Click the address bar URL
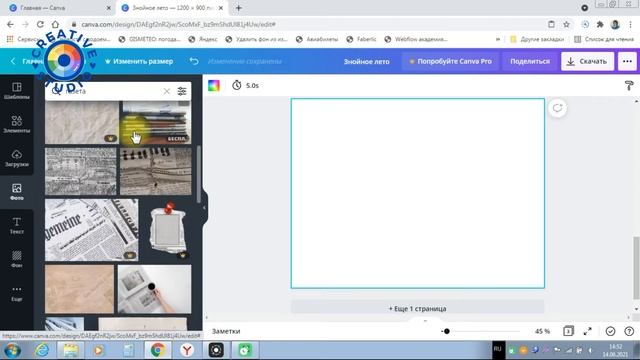Viewport: 640px width, 360px height. click(178, 24)
